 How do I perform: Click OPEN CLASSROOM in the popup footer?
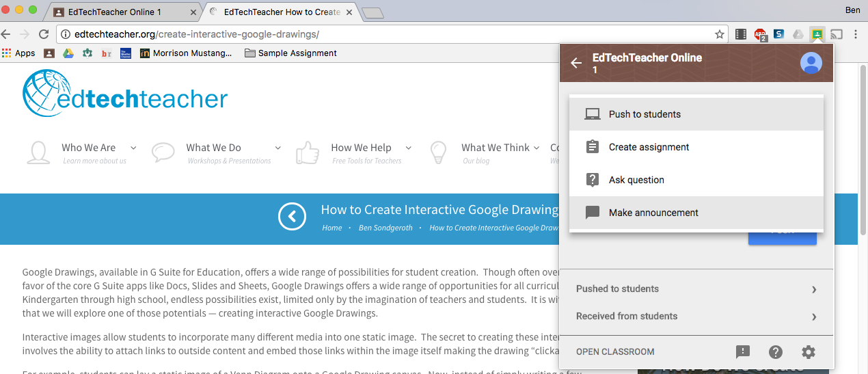(x=615, y=352)
